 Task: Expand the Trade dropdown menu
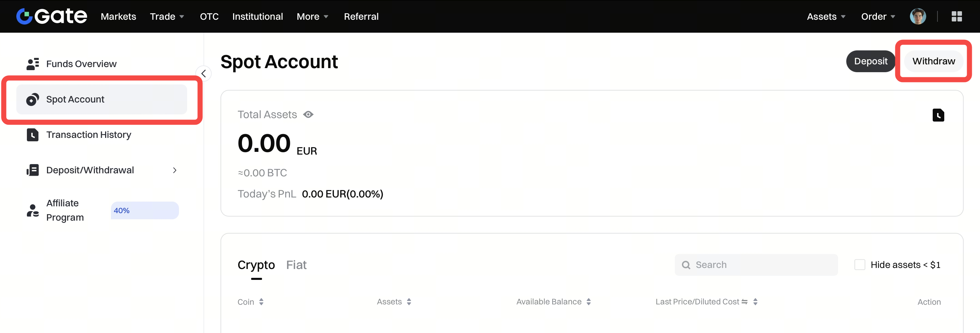pyautogui.click(x=167, y=16)
